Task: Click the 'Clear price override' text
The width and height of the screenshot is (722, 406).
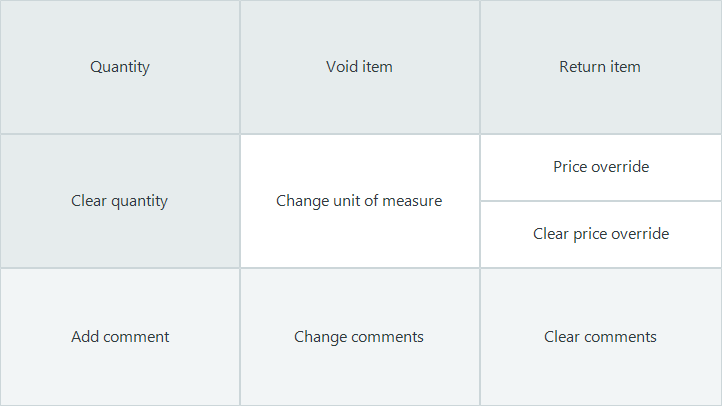Action: 601,234
